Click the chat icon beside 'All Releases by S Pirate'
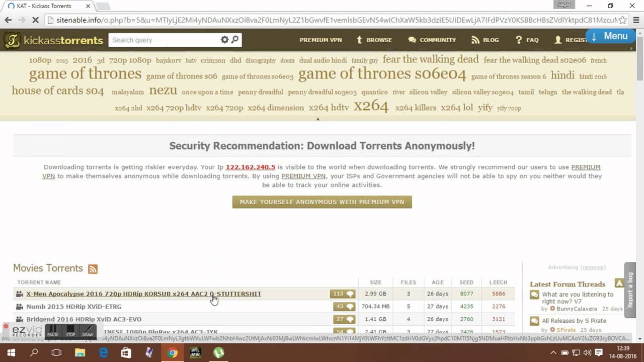 [534, 321]
